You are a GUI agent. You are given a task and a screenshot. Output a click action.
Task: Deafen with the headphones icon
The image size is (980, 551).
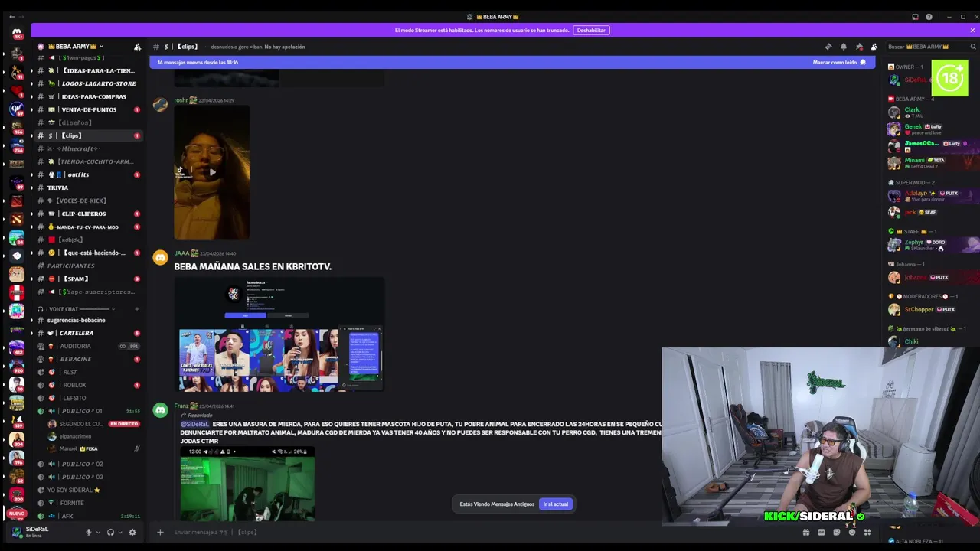[x=110, y=533]
